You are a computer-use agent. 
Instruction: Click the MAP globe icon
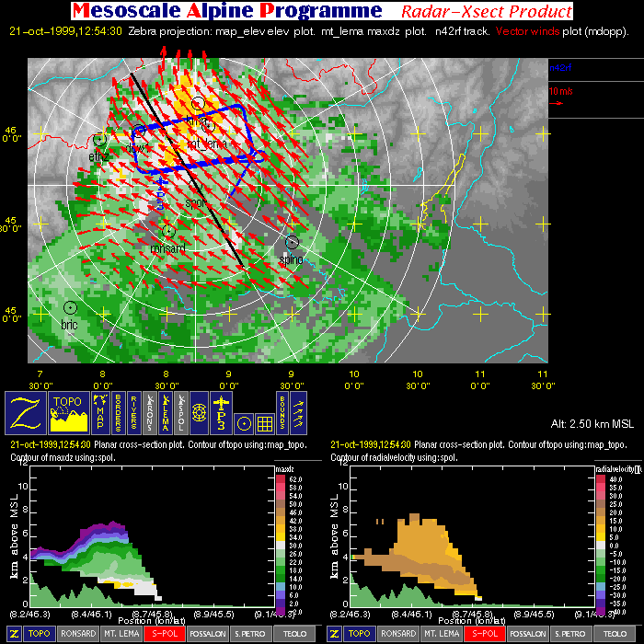99,412
